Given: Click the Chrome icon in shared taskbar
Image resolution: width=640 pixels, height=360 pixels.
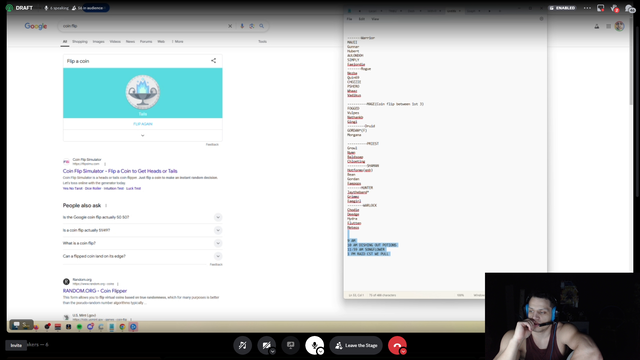Looking at the screenshot, I should (x=122, y=327).
